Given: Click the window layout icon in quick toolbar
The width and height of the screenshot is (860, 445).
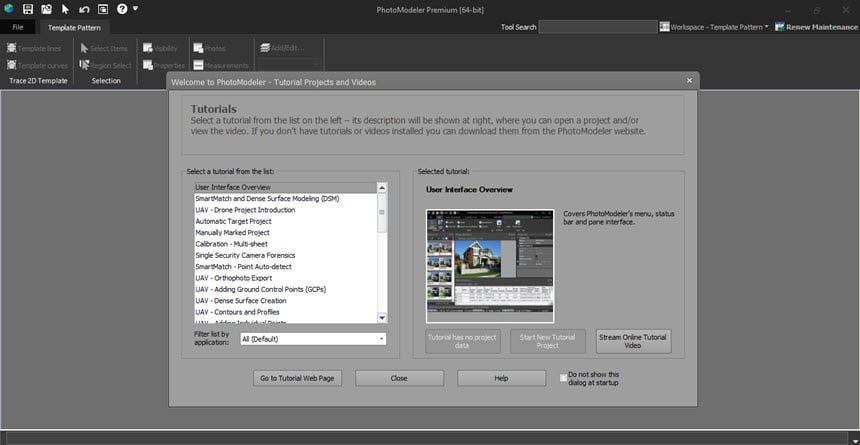Looking at the screenshot, I should click(103, 9).
